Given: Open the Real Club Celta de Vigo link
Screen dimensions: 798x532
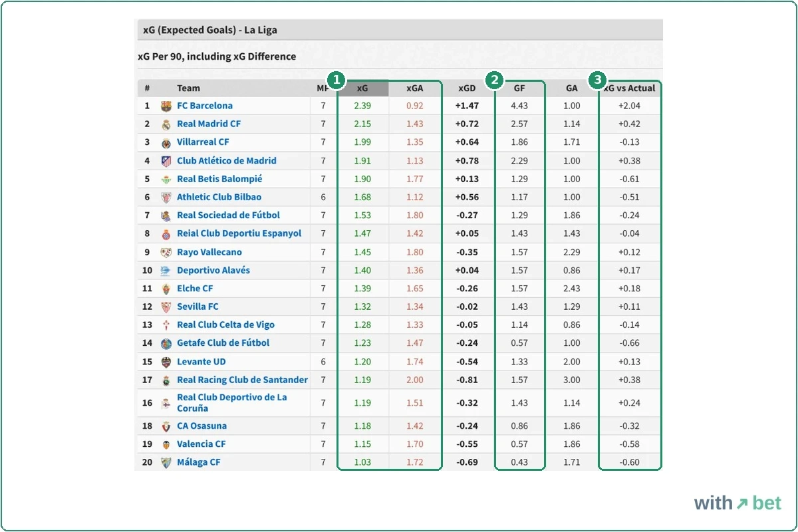Looking at the screenshot, I should pyautogui.click(x=225, y=325).
